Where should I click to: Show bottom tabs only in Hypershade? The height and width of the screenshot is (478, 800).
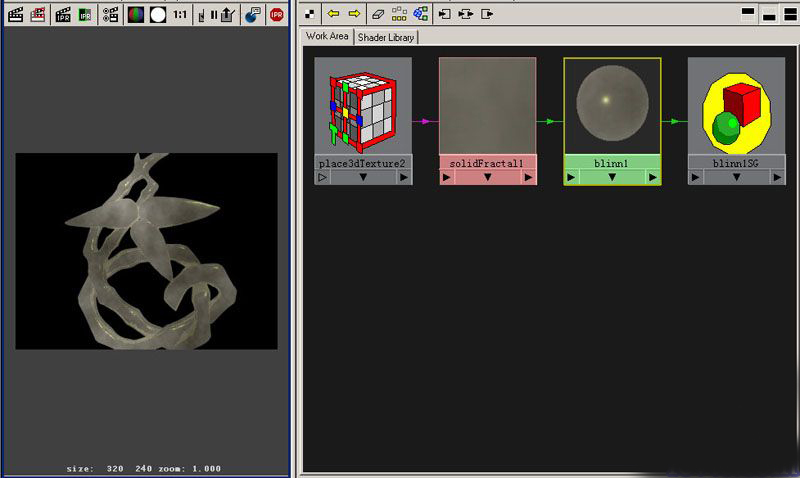(x=769, y=14)
